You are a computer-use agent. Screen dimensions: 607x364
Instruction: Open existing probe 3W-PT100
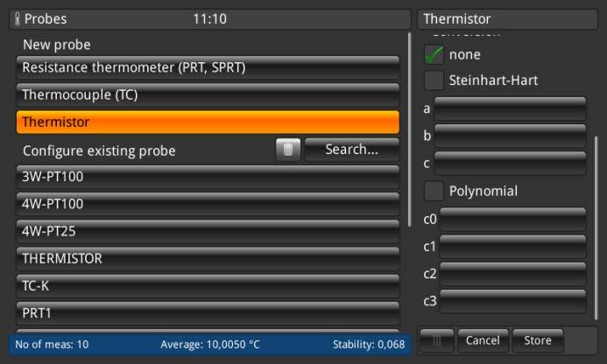(x=208, y=177)
